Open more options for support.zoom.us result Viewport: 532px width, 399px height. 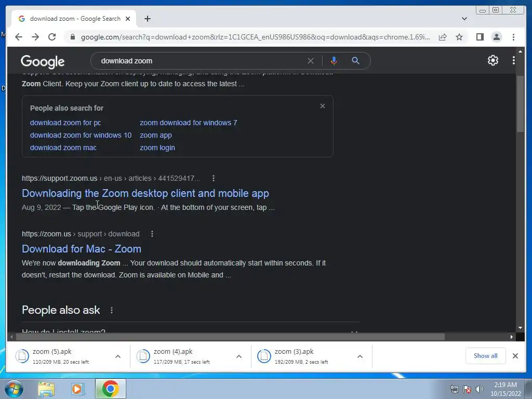pos(214,178)
